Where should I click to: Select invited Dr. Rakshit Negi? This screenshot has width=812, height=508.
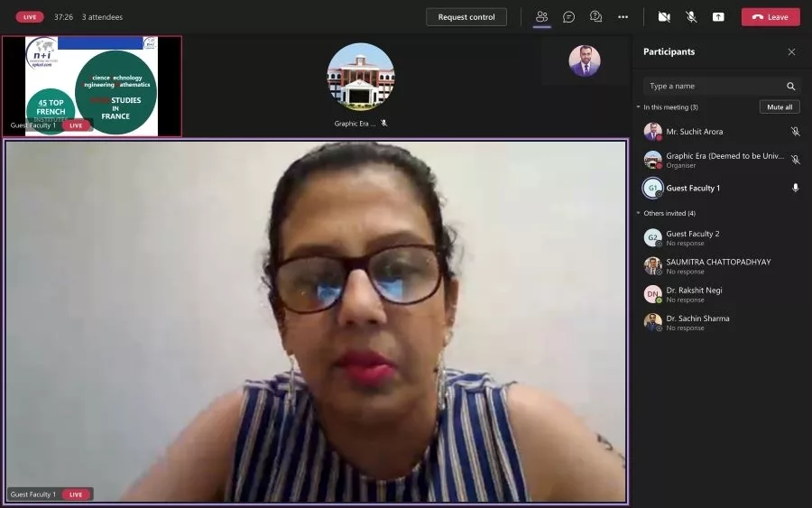pyautogui.click(x=722, y=294)
